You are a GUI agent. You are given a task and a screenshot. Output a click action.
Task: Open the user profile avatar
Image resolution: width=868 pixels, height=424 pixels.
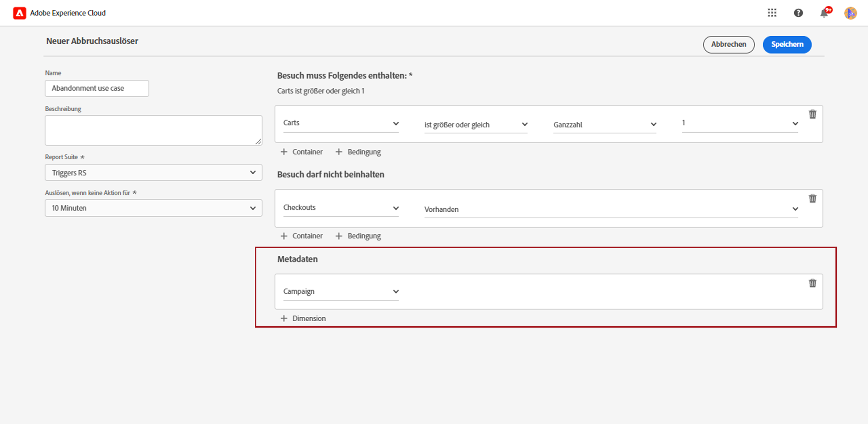850,13
